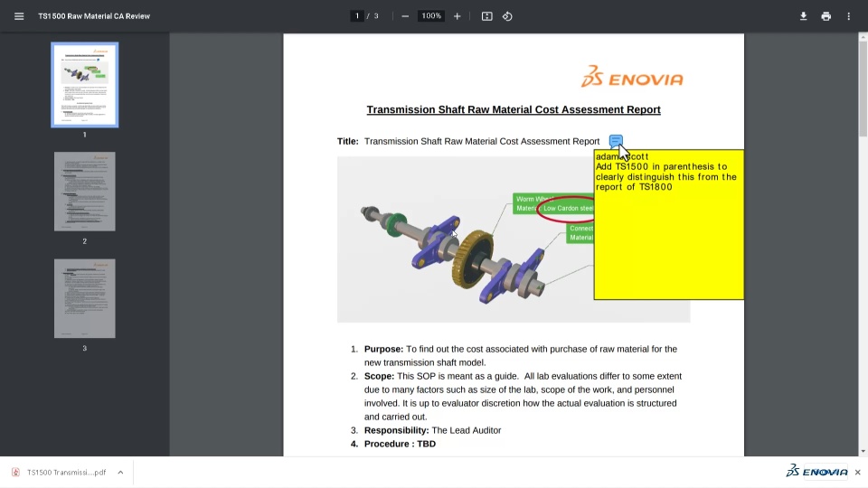Click the vertical scrollbar thumb
Image resolution: width=868 pixels, height=488 pixels.
pyautogui.click(x=863, y=89)
